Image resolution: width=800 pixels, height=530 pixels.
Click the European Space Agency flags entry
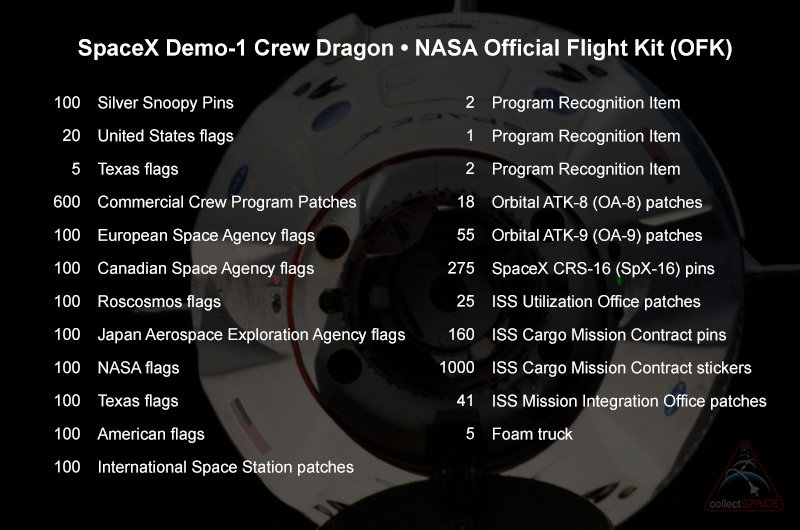tap(205, 235)
